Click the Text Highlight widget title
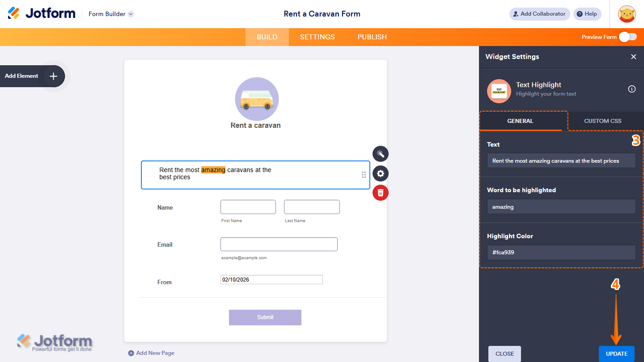 [x=538, y=85]
